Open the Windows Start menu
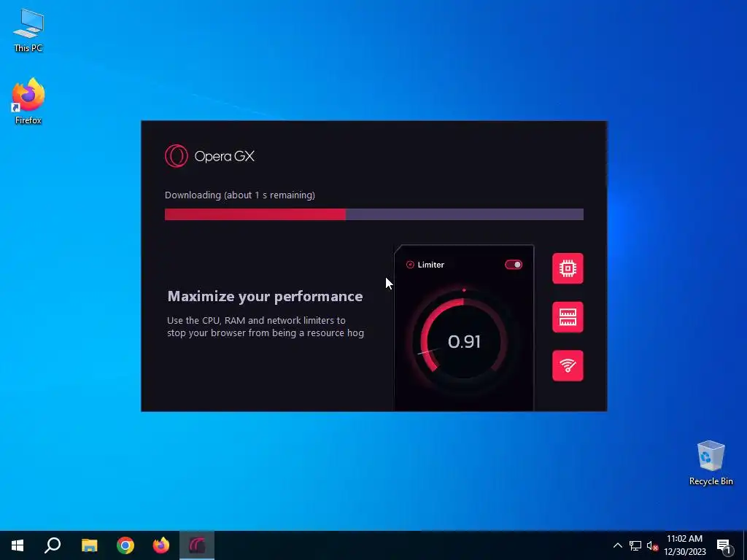Image resolution: width=747 pixels, height=560 pixels. (x=18, y=545)
